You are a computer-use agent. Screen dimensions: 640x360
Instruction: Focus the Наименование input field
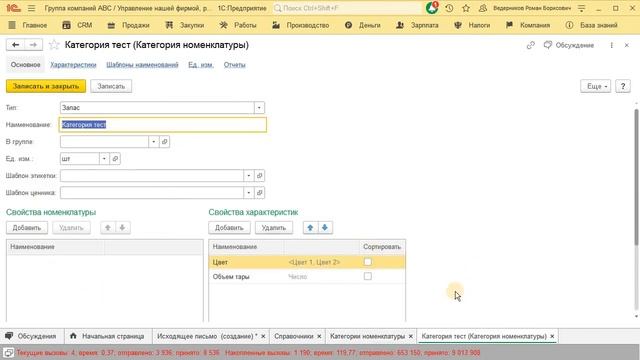point(163,125)
